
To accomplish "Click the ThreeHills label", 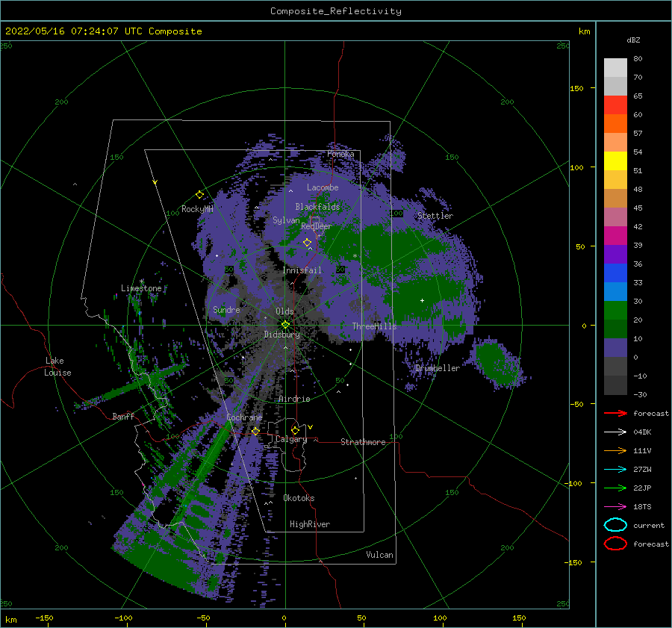I will tap(375, 326).
